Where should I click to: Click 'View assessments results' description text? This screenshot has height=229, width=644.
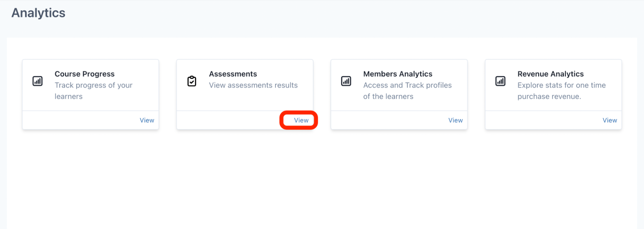point(253,85)
